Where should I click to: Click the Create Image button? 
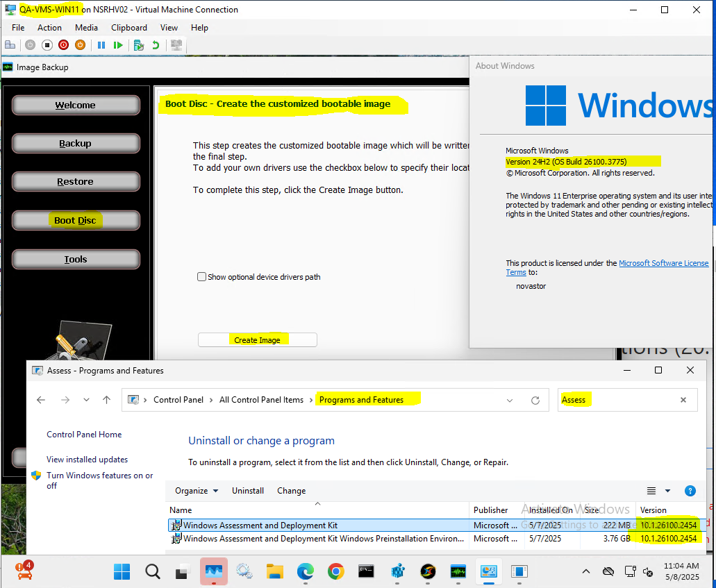click(x=258, y=340)
